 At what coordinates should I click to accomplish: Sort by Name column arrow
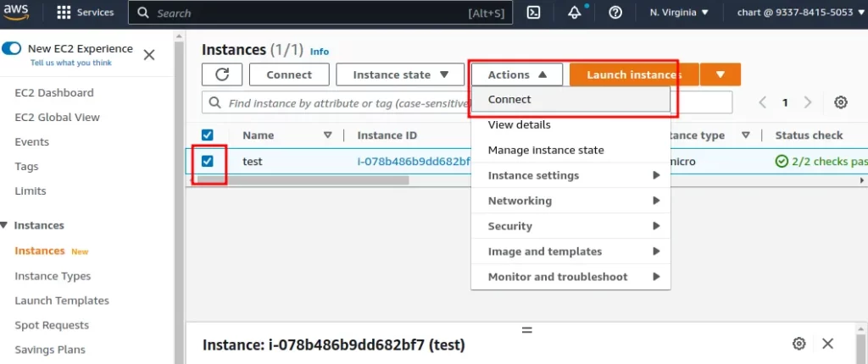(x=328, y=135)
